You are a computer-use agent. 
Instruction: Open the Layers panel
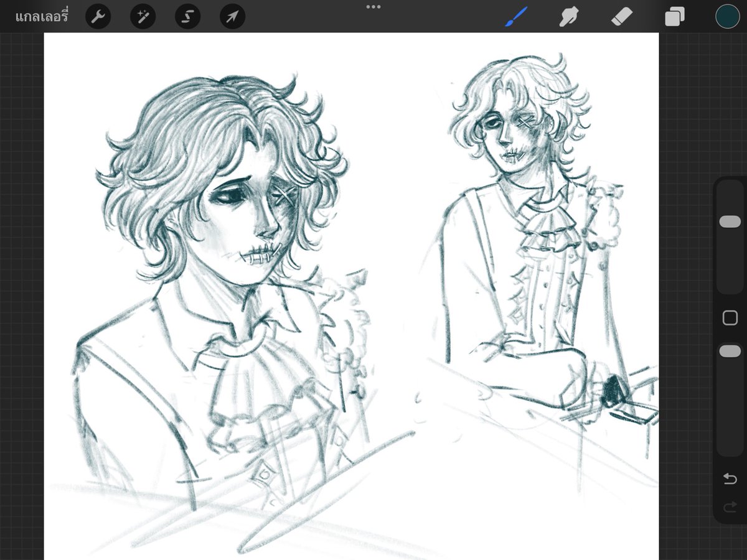pyautogui.click(x=674, y=17)
